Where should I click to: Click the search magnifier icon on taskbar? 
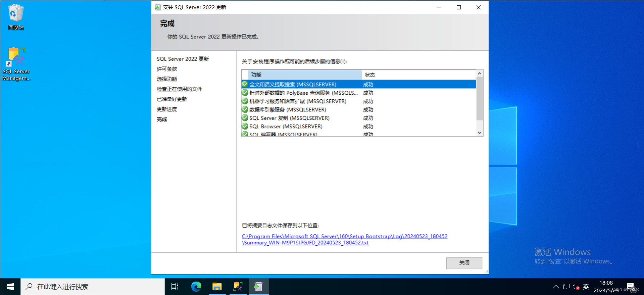click(x=29, y=287)
